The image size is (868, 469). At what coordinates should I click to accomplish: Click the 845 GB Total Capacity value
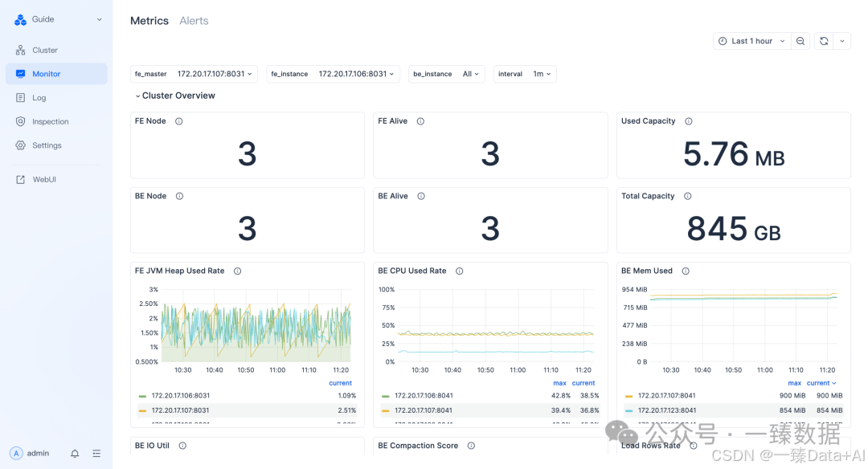point(734,229)
